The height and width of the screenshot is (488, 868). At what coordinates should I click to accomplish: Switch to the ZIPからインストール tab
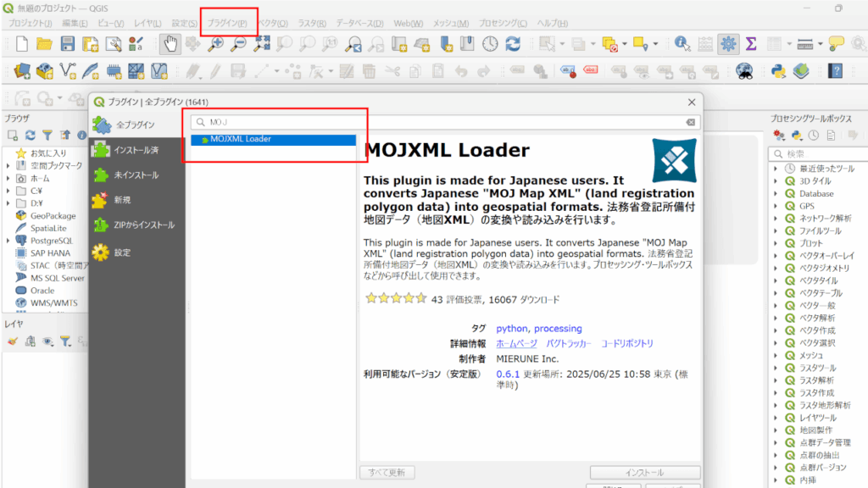click(136, 225)
